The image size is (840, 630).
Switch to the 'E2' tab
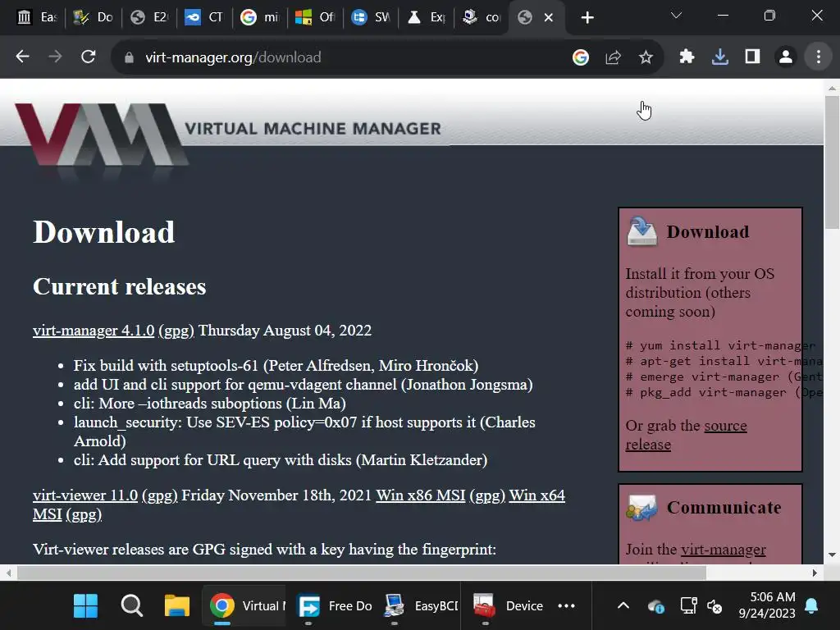coord(149,18)
